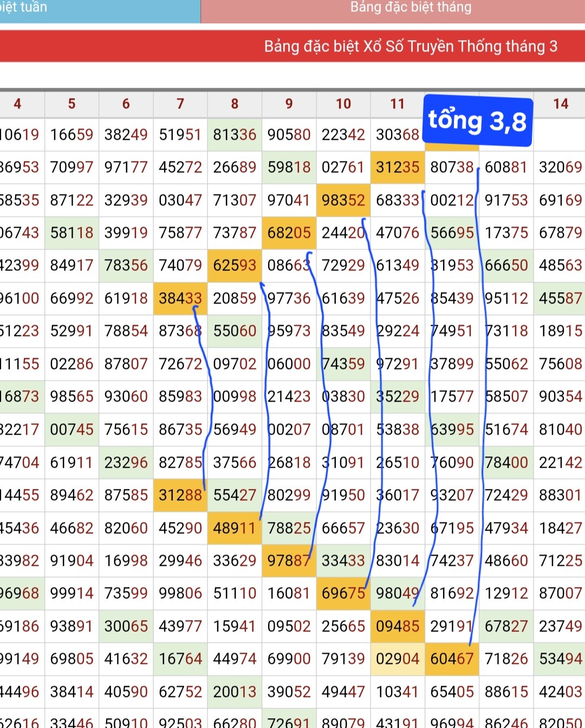Click the orange cell 31288

[180, 495]
